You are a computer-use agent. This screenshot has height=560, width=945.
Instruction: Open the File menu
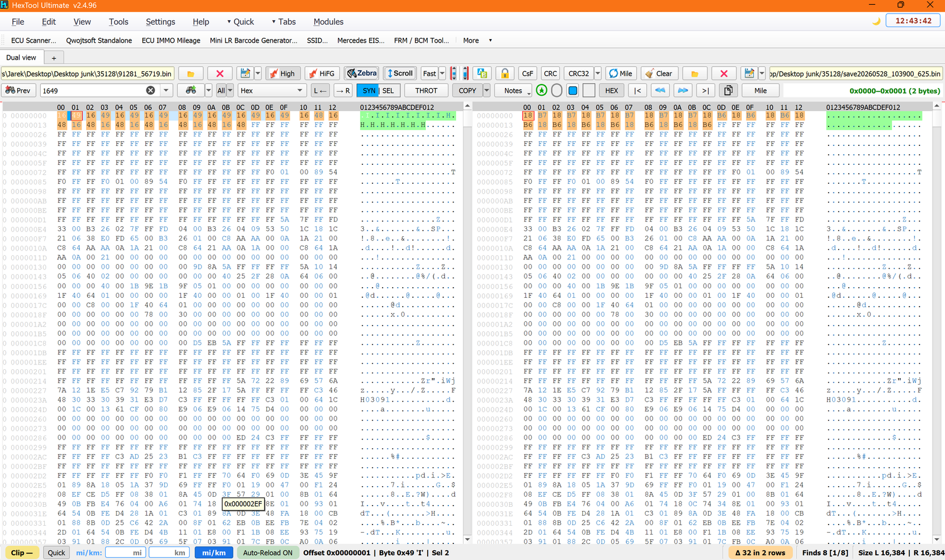[x=18, y=22]
